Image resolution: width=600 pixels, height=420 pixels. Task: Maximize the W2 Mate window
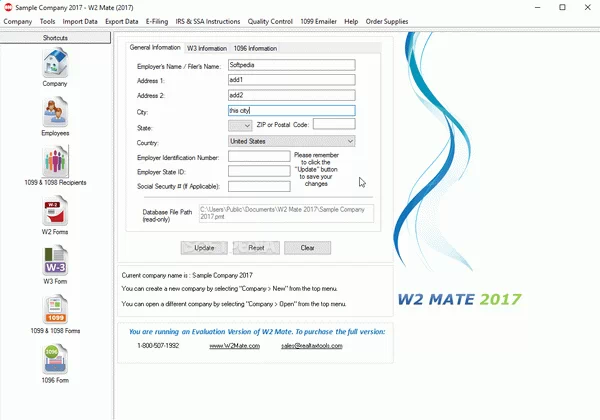(x=562, y=7)
